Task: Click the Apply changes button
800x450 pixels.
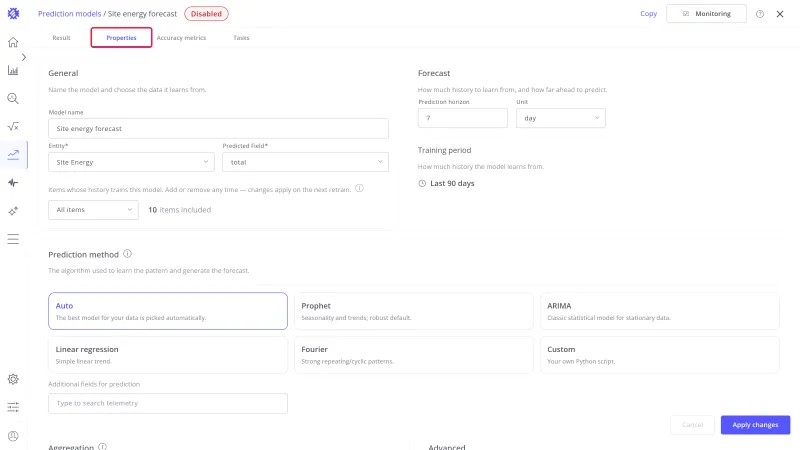Action: coord(755,424)
